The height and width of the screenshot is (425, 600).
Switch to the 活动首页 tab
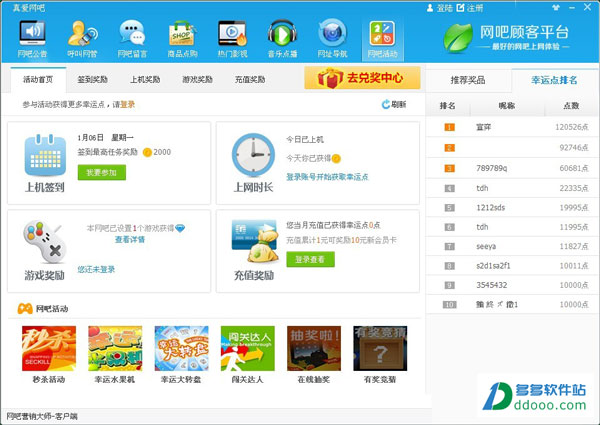(x=38, y=80)
